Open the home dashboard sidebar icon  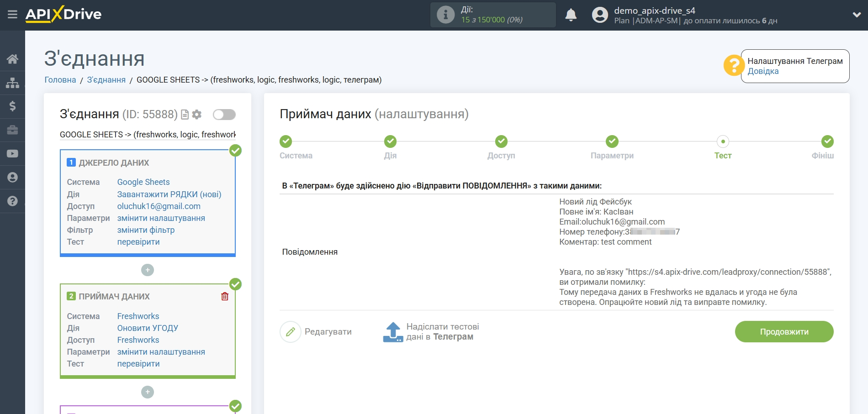pos(12,59)
